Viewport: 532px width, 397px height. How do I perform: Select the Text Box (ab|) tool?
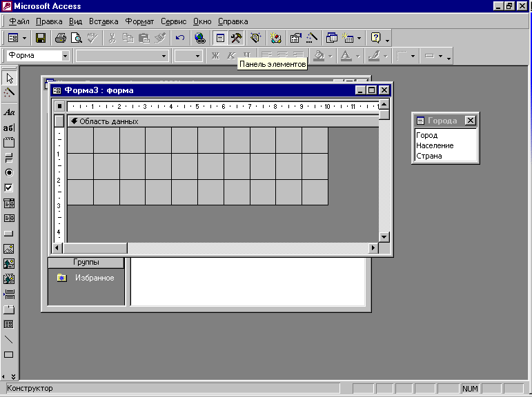(x=9, y=128)
